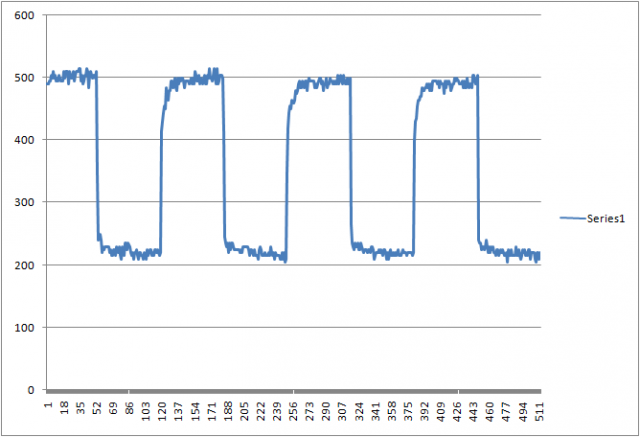Click the 307 label on the X axis
Image resolution: width=640 pixels, height=437 pixels.
(342, 411)
